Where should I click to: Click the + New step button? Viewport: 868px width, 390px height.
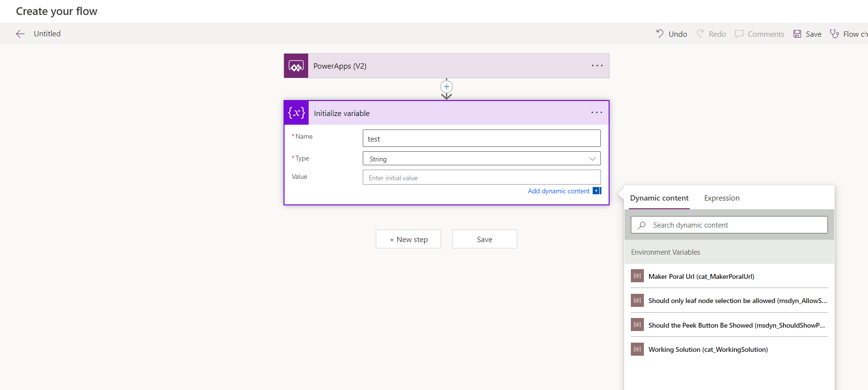pos(408,239)
